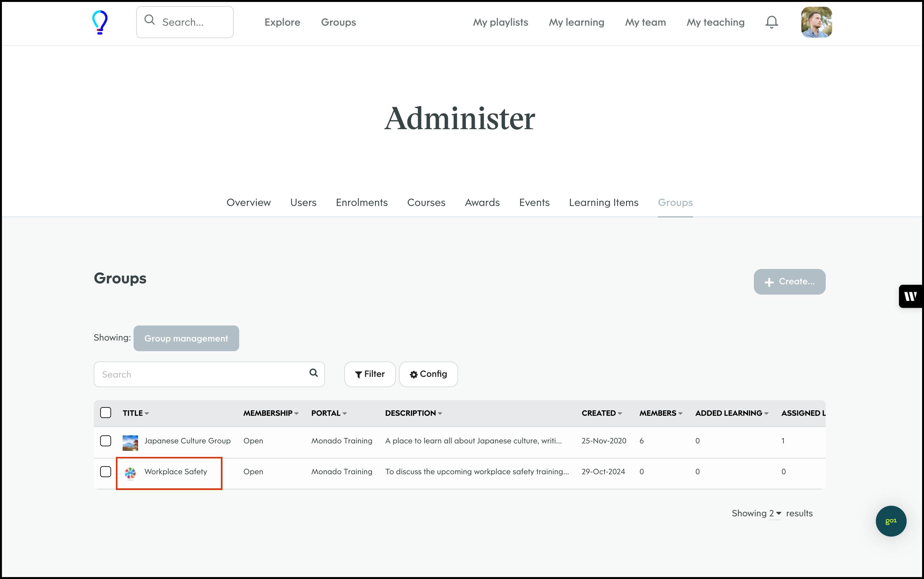Switch to the Learning Items tab
Viewport: 924px width, 579px height.
[x=603, y=202]
